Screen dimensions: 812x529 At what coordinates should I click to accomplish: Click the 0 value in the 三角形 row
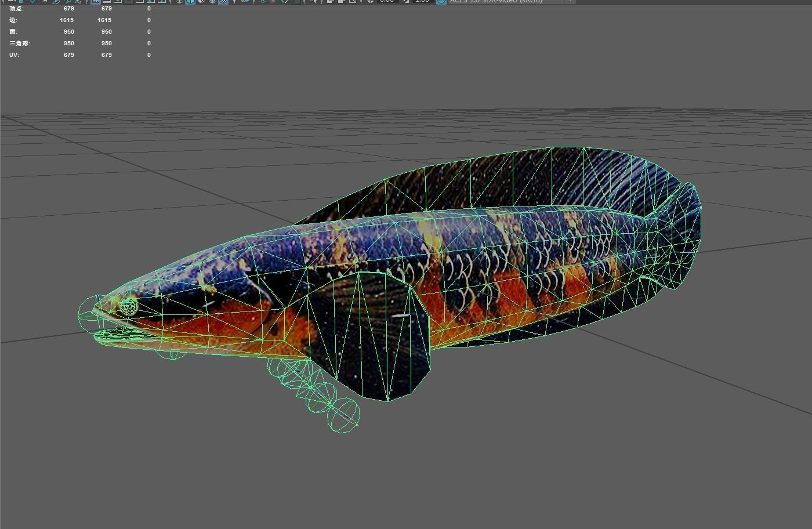click(149, 43)
